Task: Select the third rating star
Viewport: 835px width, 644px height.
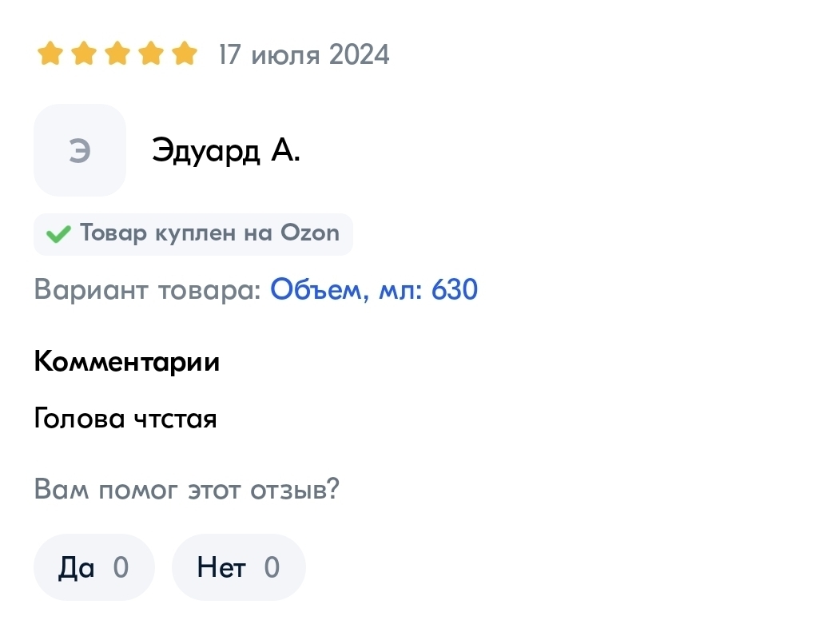Action: pos(117,54)
